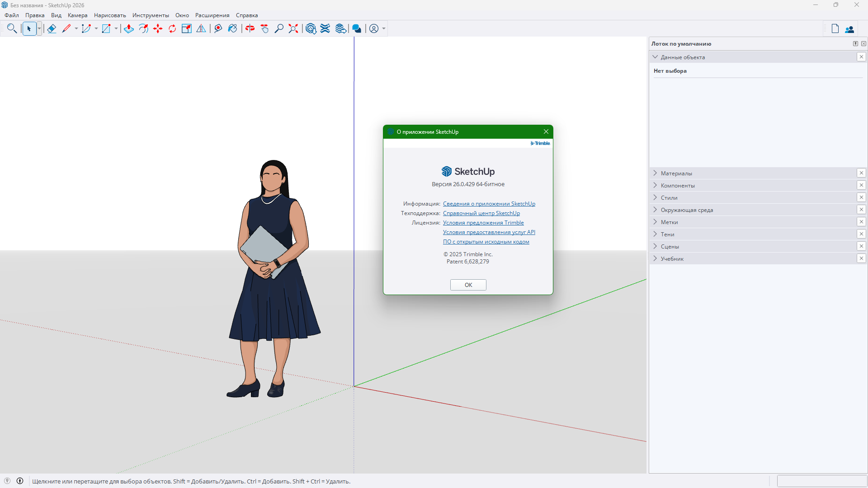
Task: Choose the Push/Pull tool
Action: (x=129, y=28)
